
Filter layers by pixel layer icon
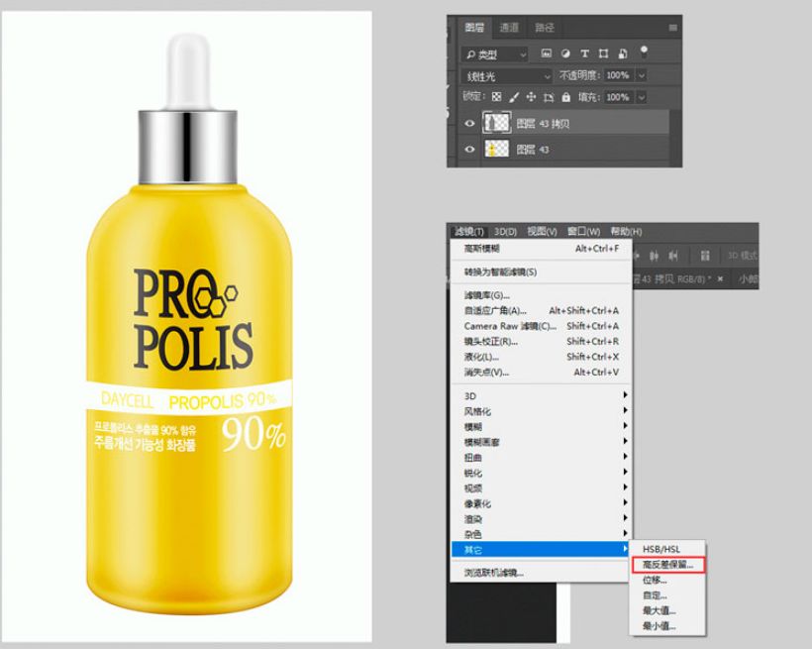[546, 53]
